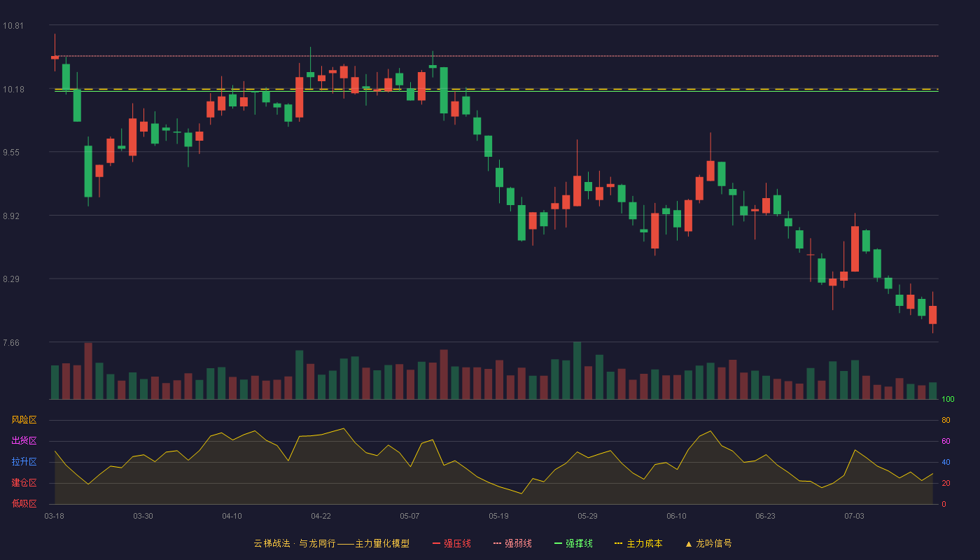This screenshot has width=980, height=560.
Task: Click the 06-23 date label
Action: (765, 516)
